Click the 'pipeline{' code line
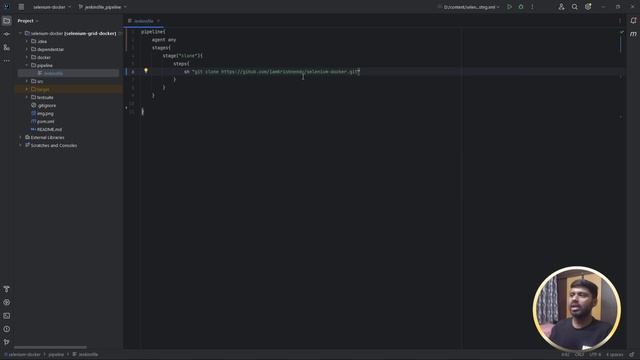Screen dimensions: 640x360 point(153,32)
